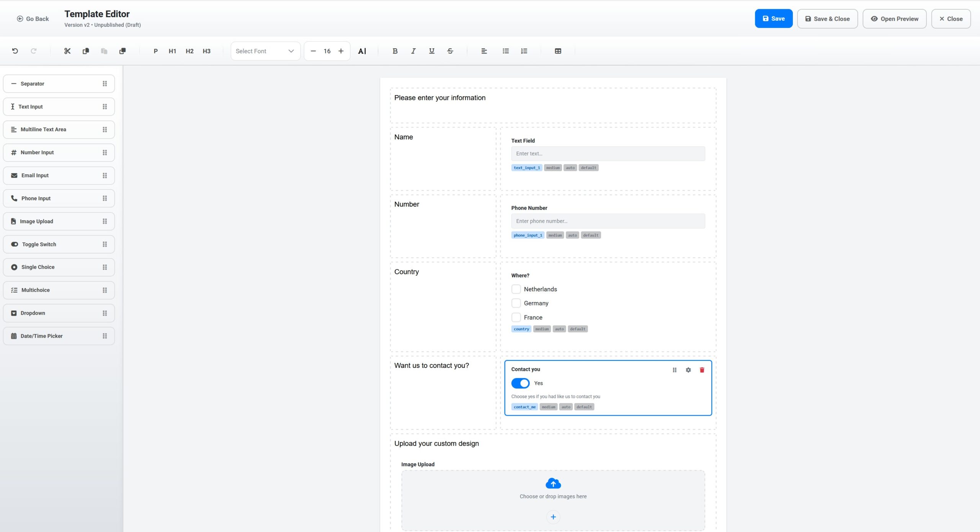Check the Germany checkbox

[516, 303]
